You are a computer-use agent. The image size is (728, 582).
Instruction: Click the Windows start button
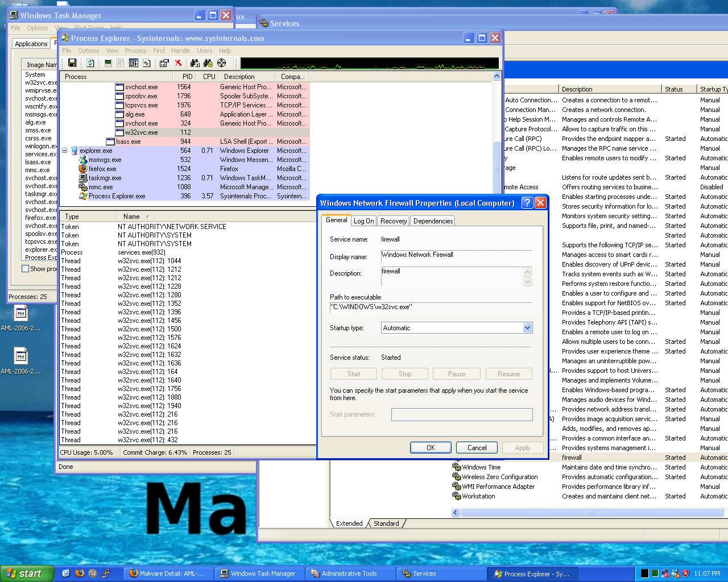click(27, 573)
